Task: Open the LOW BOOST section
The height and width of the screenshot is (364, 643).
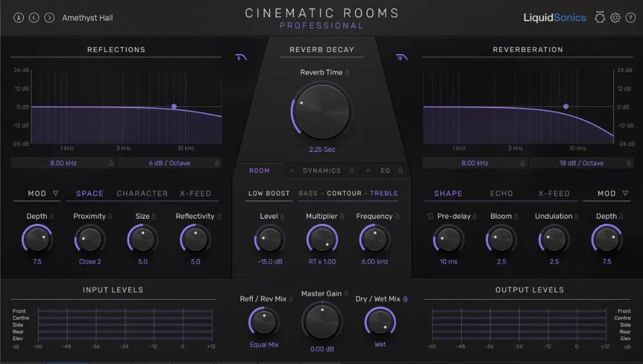Action: (269, 194)
